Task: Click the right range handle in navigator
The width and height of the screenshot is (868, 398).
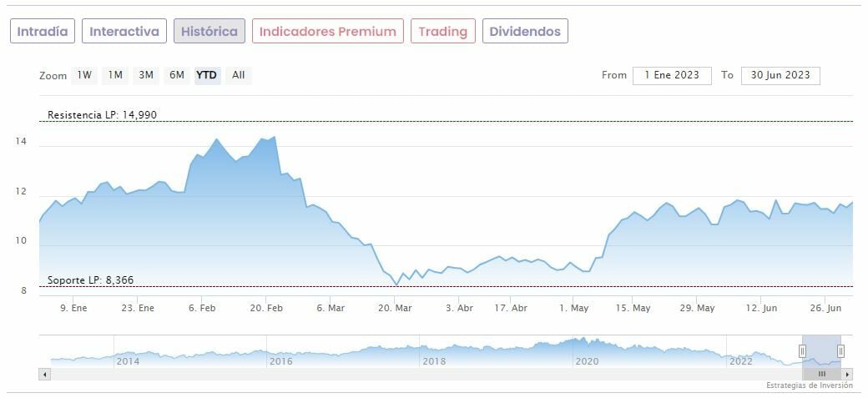Action: point(840,351)
